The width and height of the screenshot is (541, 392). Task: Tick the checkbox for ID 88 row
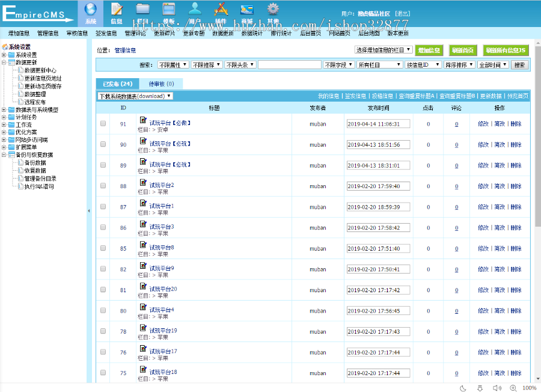pos(103,186)
